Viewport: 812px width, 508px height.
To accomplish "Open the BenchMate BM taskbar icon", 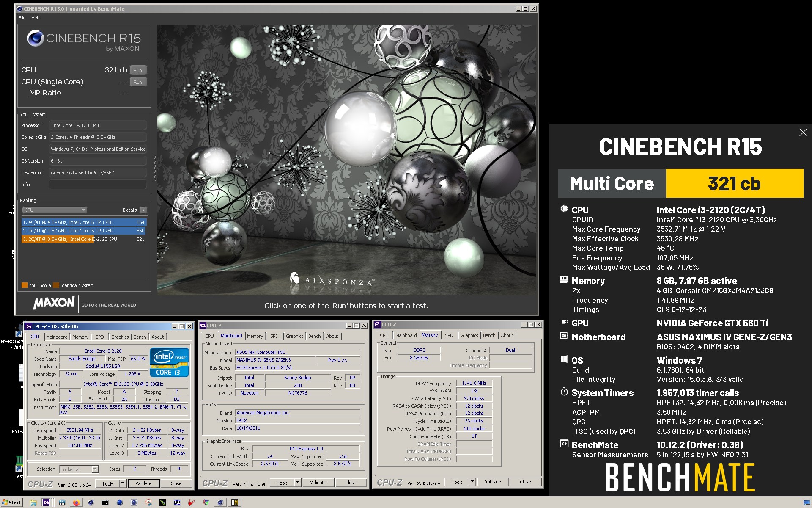I will pos(235,502).
